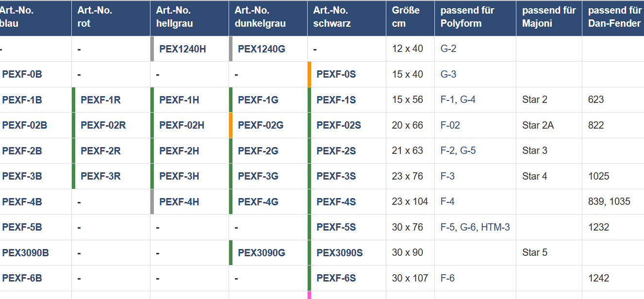The height and width of the screenshot is (299, 644).
Task: Click the Polyform HTM-3 link
Action: 495,227
